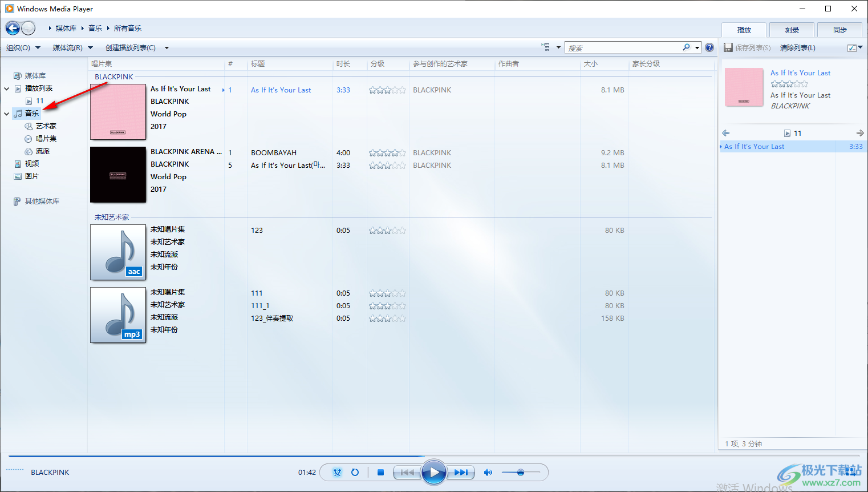Click 保存列表(S) button
Screen dimensions: 868x492
[747, 48]
